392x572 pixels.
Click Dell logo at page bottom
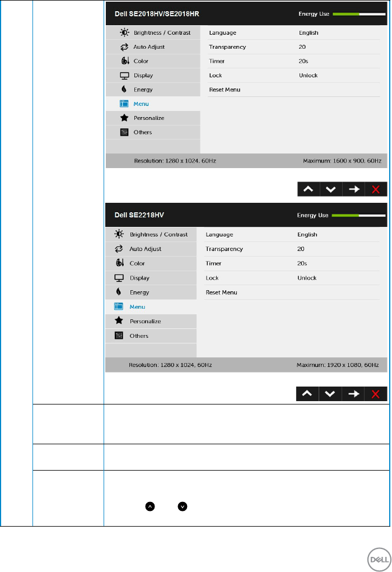(x=379, y=559)
